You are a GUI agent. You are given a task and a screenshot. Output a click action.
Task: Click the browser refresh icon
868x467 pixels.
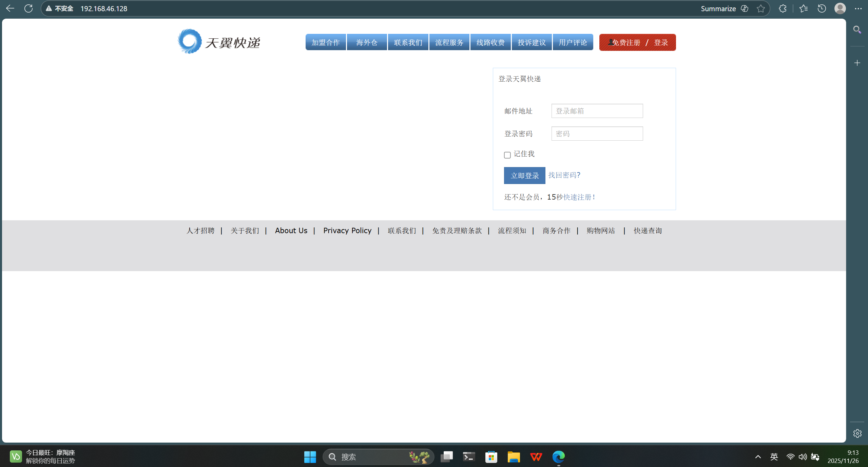pyautogui.click(x=28, y=8)
